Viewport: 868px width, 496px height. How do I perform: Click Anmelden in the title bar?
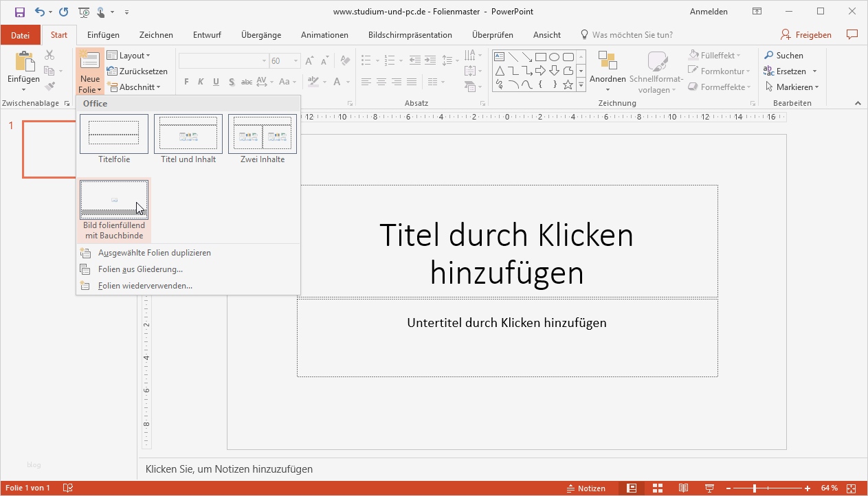(709, 12)
